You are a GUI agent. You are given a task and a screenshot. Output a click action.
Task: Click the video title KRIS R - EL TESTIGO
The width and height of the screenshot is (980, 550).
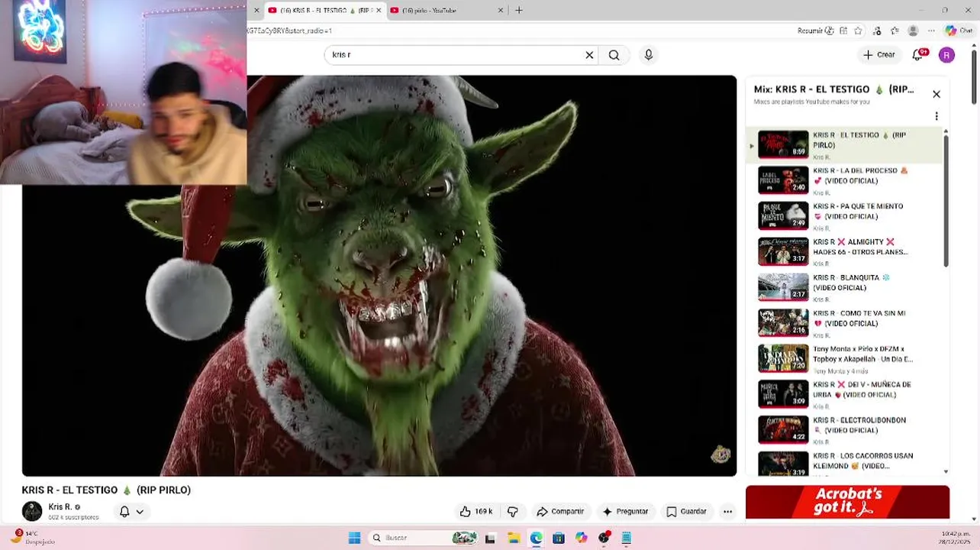[x=106, y=490]
